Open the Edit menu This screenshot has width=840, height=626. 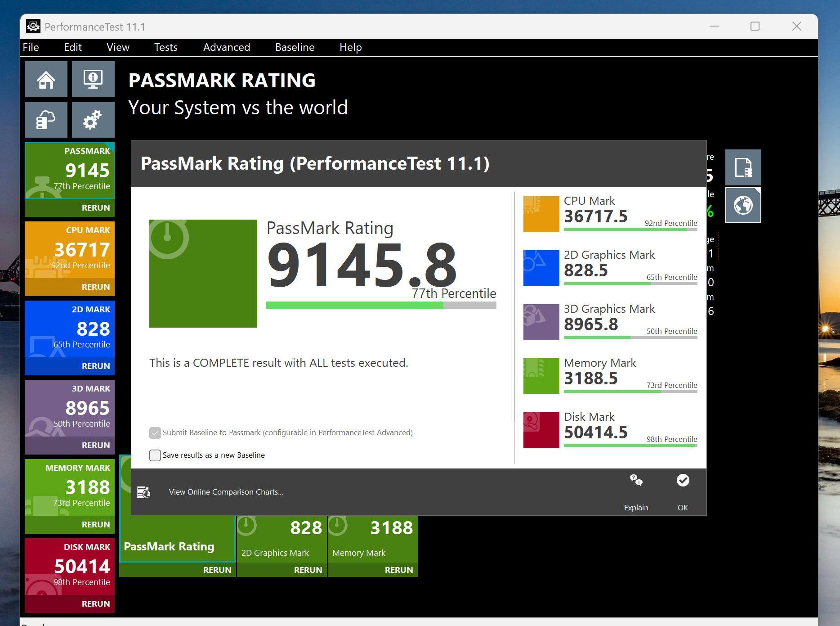click(x=73, y=47)
